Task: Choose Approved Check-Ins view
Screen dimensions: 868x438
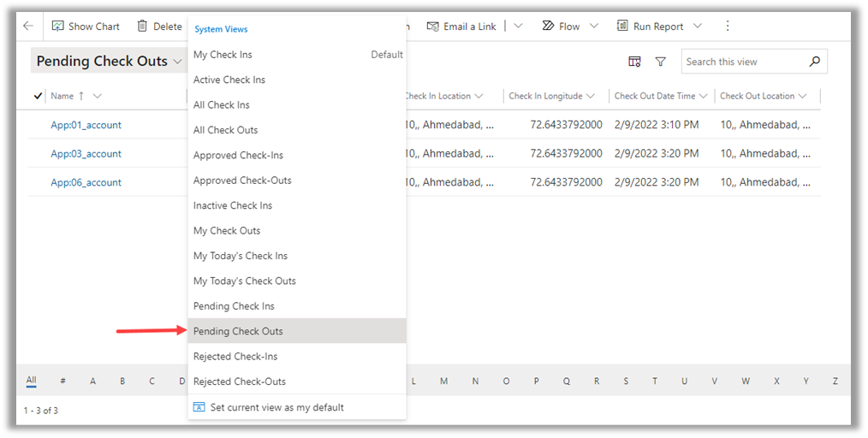Action: pos(238,156)
